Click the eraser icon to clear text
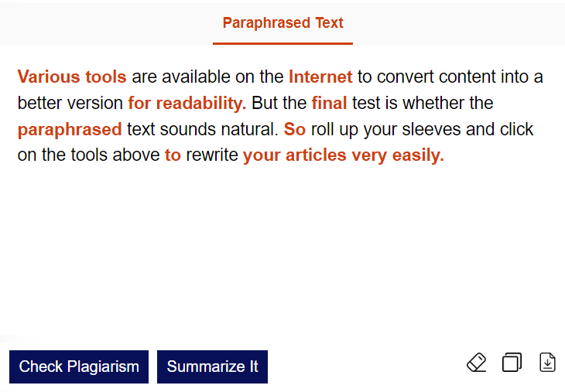565x392 pixels. tap(477, 363)
